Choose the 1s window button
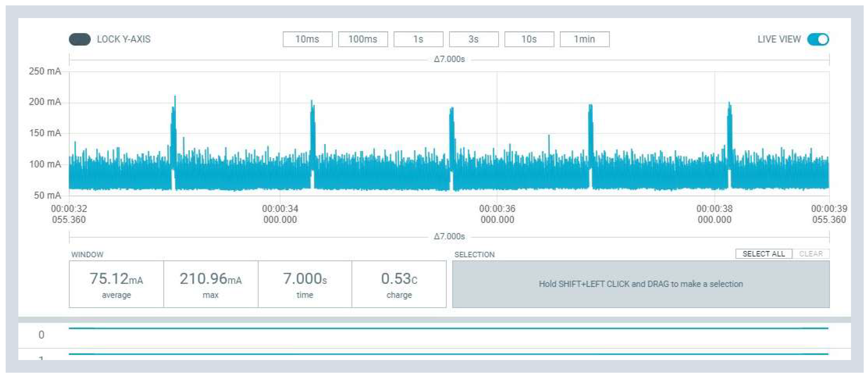The height and width of the screenshot is (377, 868). pyautogui.click(x=418, y=39)
